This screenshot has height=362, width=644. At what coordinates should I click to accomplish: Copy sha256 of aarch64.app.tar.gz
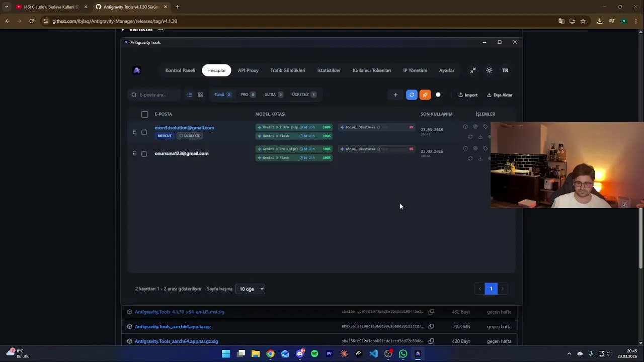point(431,327)
